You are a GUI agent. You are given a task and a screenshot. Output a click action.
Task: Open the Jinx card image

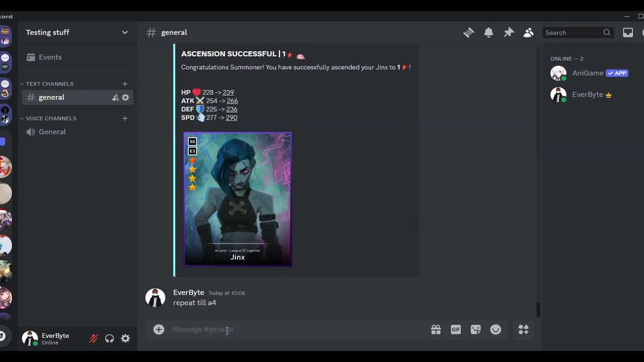coord(237,199)
